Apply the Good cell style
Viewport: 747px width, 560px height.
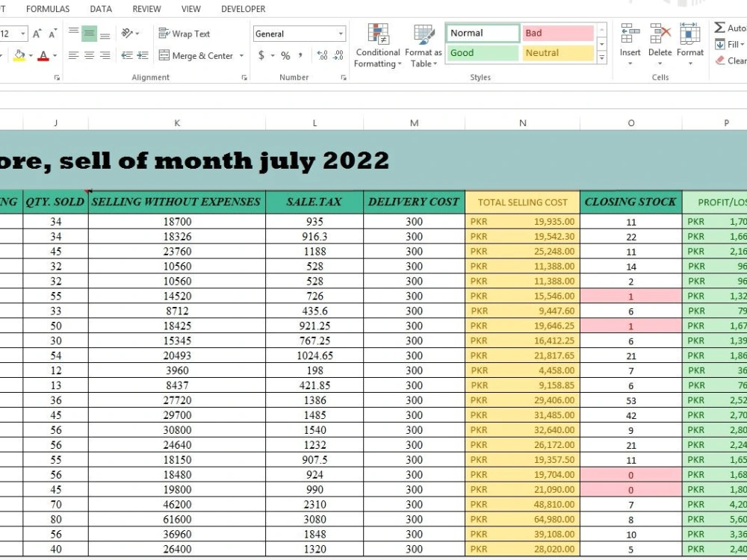pos(483,53)
